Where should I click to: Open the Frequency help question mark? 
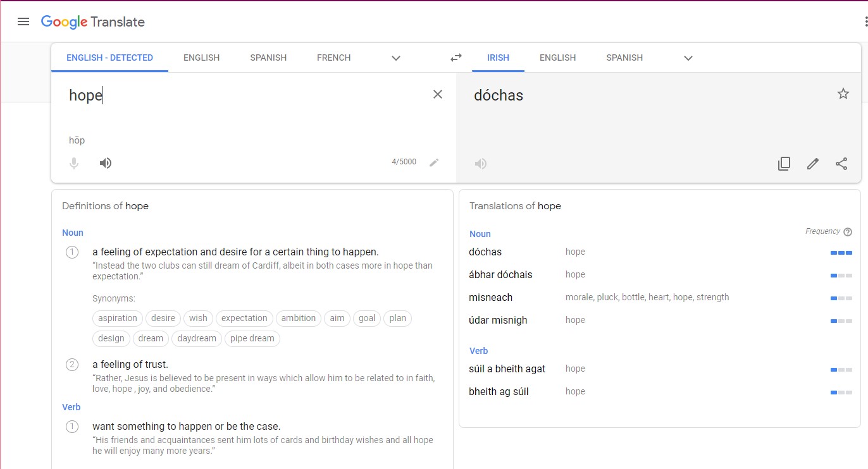click(x=848, y=232)
